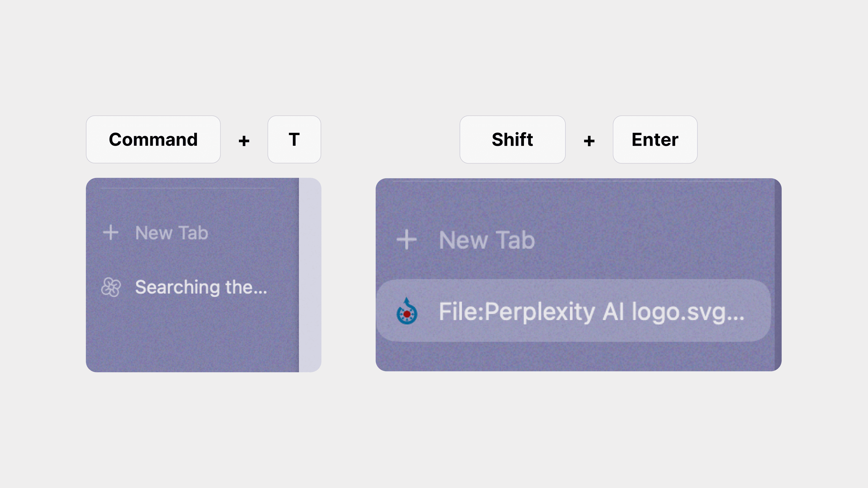This screenshot has width=868, height=488.
Task: Click the plus sign between Shift and Enter
Action: point(589,141)
